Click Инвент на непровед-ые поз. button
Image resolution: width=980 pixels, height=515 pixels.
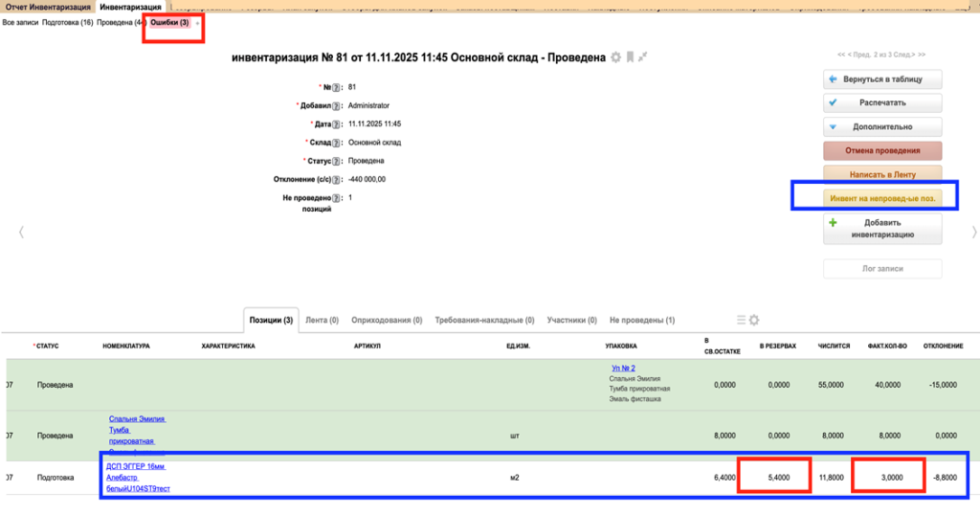[x=882, y=198]
